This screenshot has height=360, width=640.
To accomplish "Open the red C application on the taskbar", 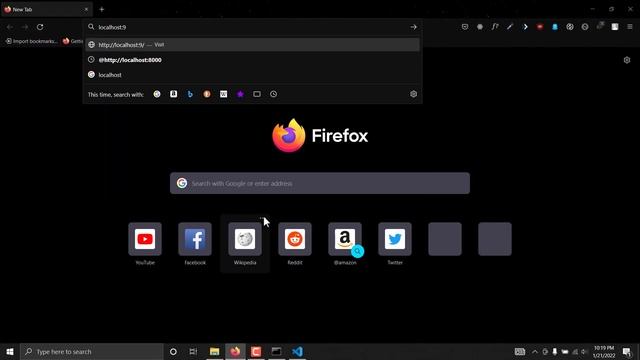I will point(256,351).
